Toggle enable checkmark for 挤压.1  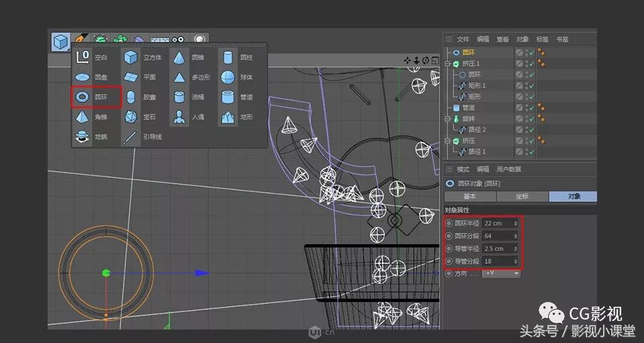click(532, 64)
